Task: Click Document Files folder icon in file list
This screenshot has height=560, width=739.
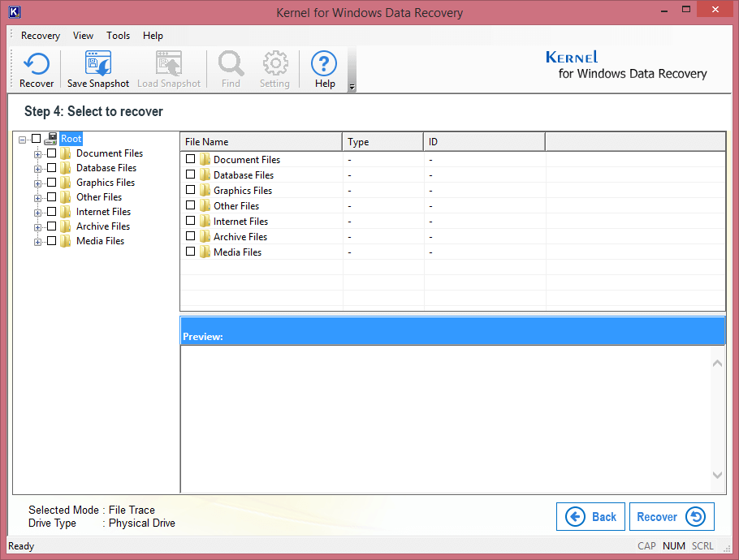Action: click(x=205, y=159)
